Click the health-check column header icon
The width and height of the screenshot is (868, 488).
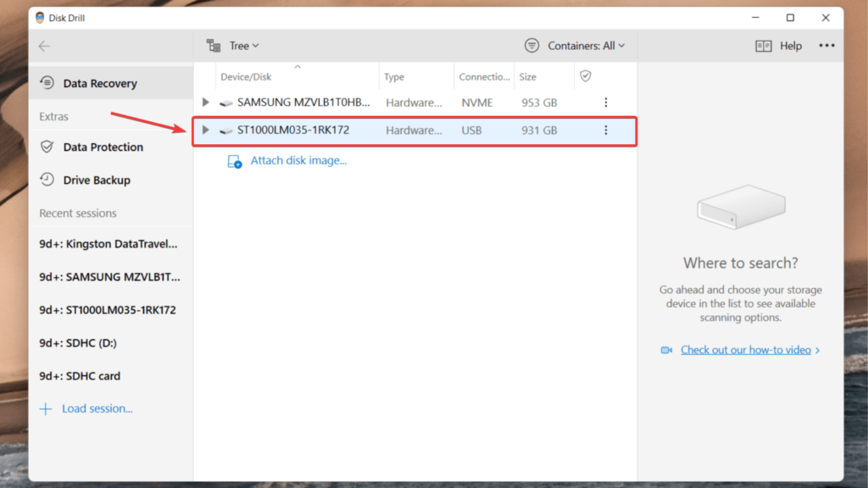click(585, 75)
